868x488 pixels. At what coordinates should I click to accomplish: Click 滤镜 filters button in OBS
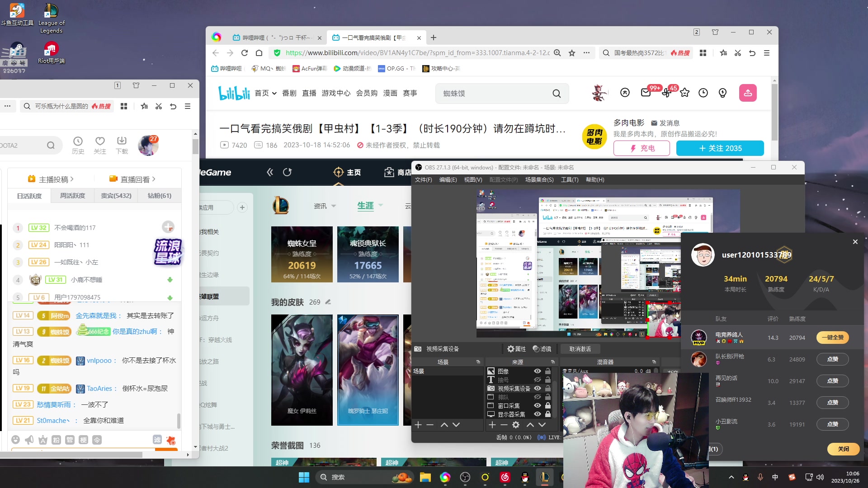point(542,349)
